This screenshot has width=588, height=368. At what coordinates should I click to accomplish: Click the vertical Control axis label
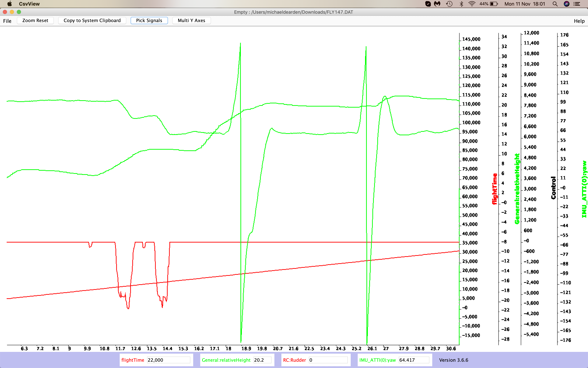pos(553,188)
